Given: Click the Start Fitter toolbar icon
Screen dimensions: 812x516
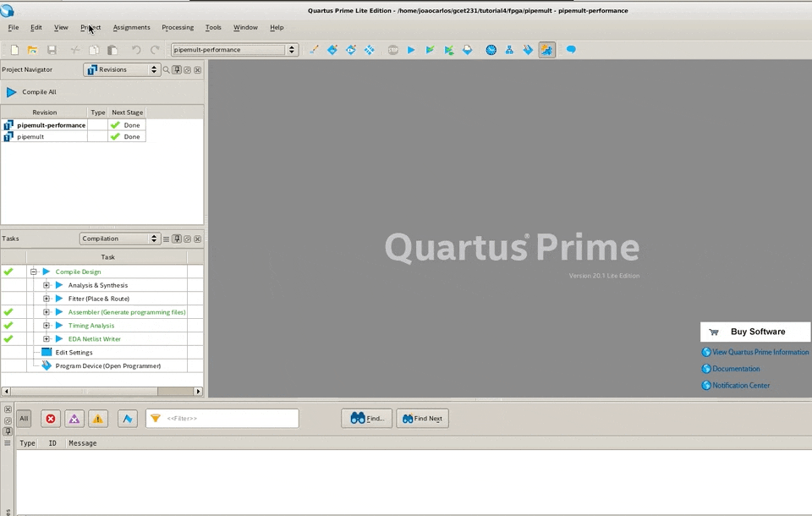Looking at the screenshot, I should click(x=467, y=50).
